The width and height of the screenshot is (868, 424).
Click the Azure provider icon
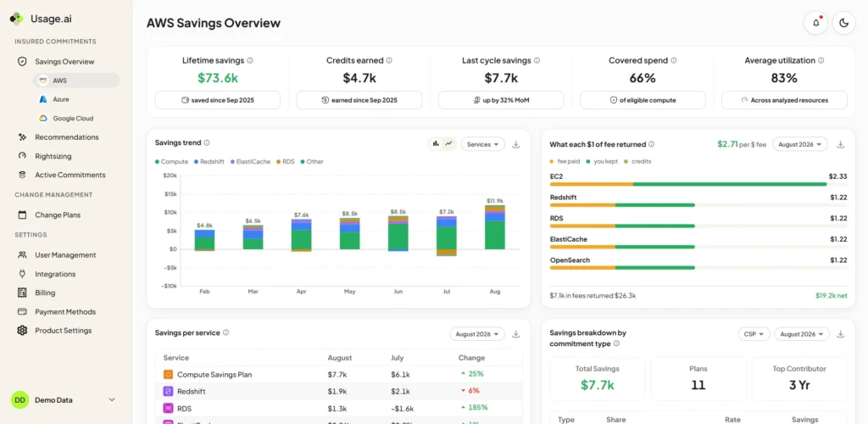[43, 99]
